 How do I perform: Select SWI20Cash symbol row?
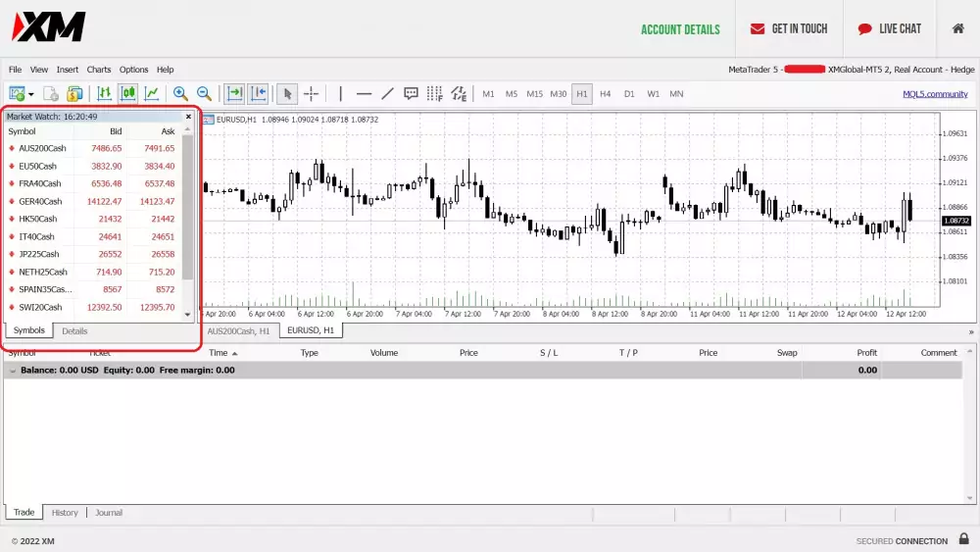[92, 307]
